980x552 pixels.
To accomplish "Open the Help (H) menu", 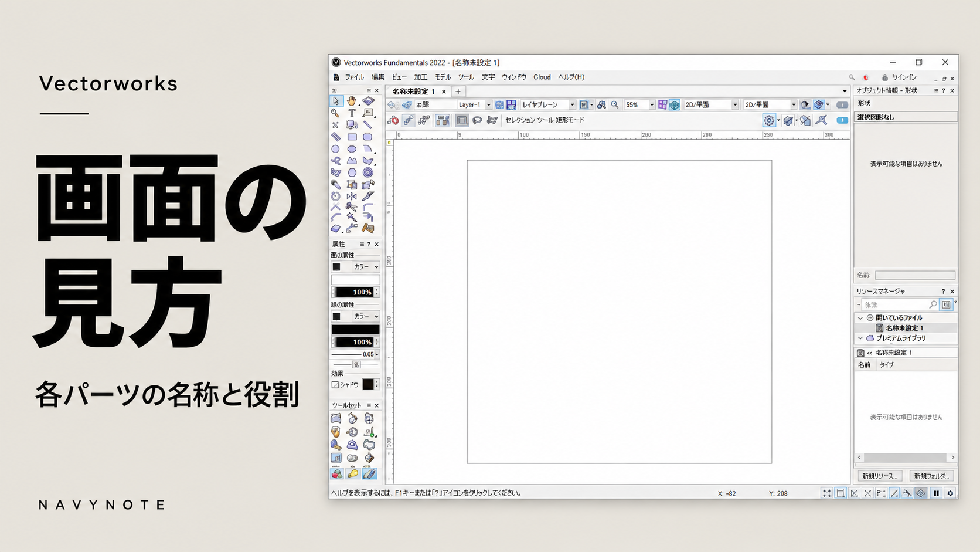I will pyautogui.click(x=571, y=77).
